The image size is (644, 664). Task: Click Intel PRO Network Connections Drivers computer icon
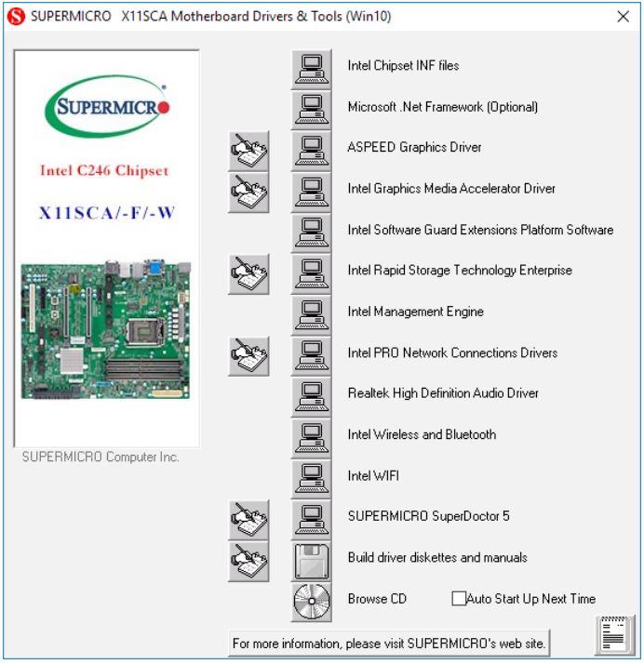coord(312,356)
